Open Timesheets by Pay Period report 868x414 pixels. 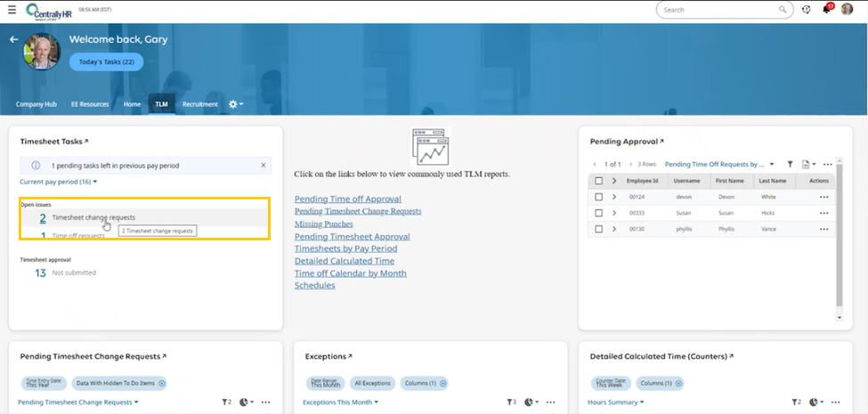click(345, 248)
